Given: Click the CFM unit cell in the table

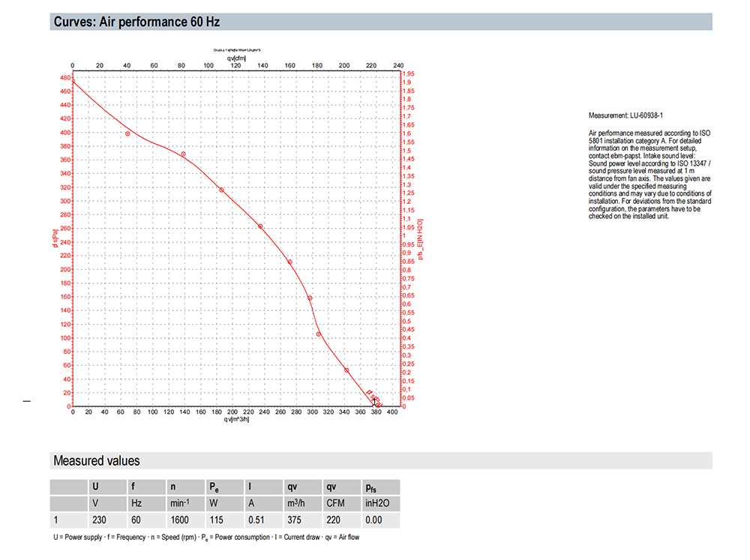Looking at the screenshot, I should 335,503.
